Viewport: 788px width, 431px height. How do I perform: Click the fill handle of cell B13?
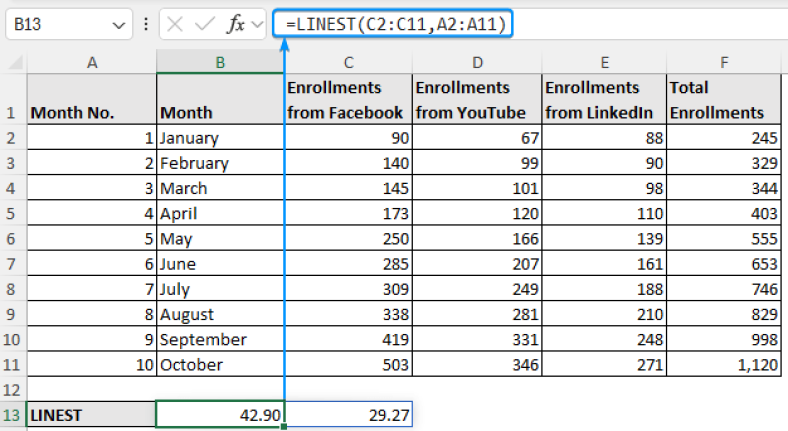pos(284,426)
